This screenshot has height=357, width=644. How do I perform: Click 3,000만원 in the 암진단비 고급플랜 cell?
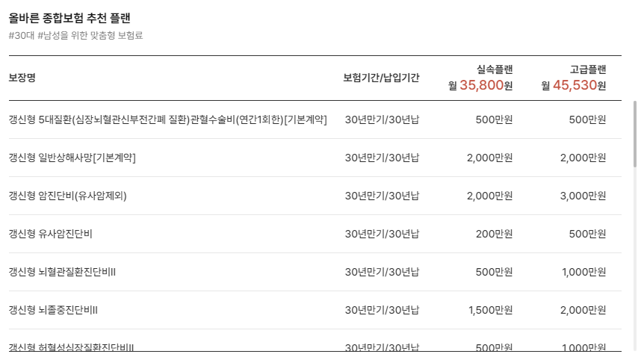click(x=583, y=196)
